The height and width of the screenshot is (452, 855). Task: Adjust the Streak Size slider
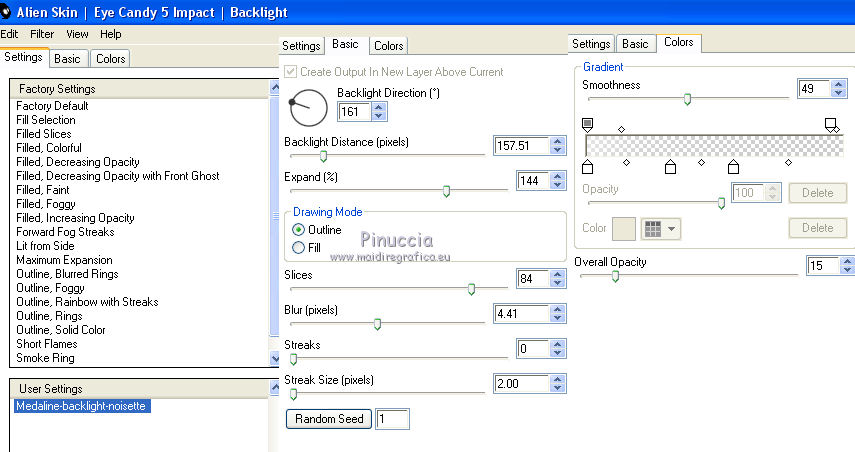tap(294, 394)
